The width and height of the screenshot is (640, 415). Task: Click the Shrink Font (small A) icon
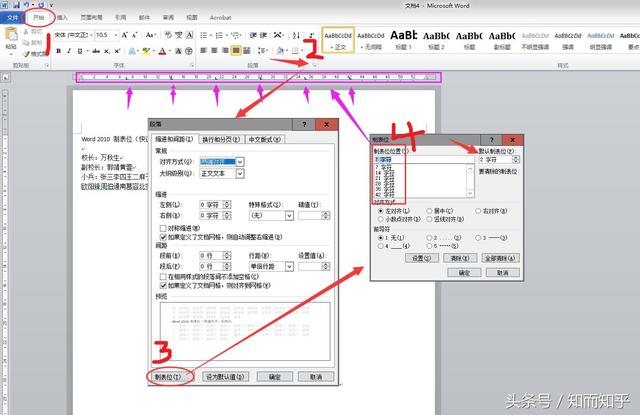(x=134, y=35)
